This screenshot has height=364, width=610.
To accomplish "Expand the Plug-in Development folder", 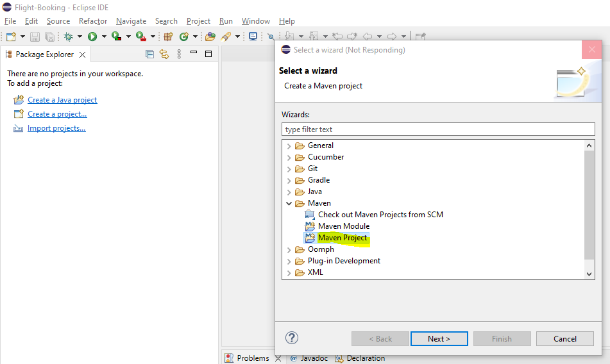I will click(x=289, y=261).
